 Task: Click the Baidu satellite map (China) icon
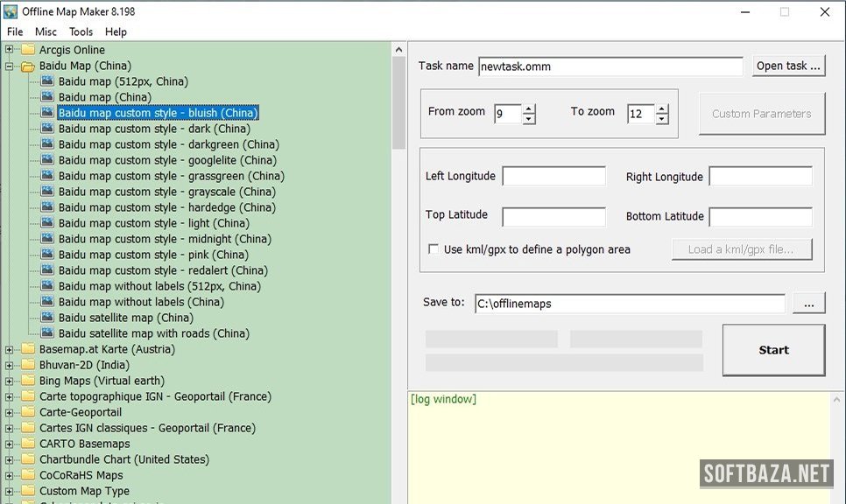pos(47,318)
